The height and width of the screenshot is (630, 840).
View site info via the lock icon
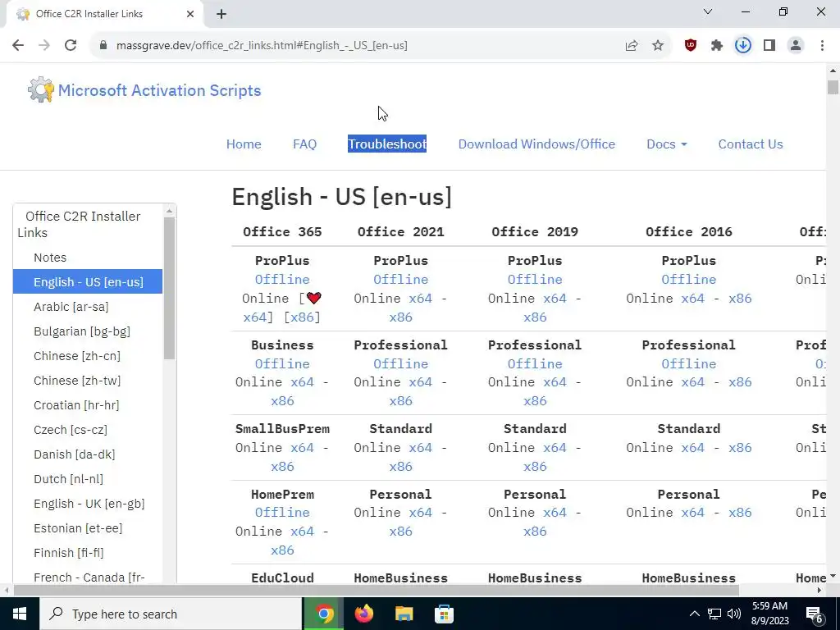point(103,46)
